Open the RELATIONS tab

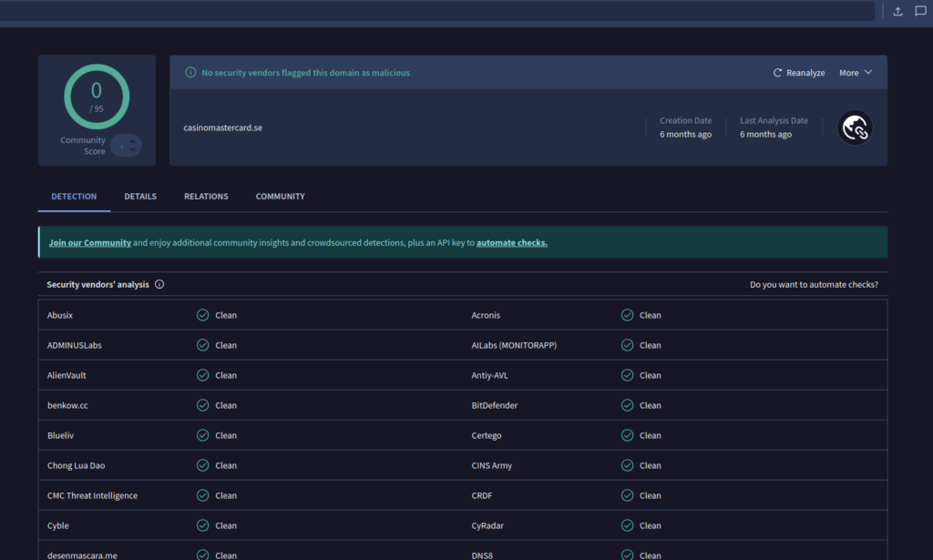point(206,196)
